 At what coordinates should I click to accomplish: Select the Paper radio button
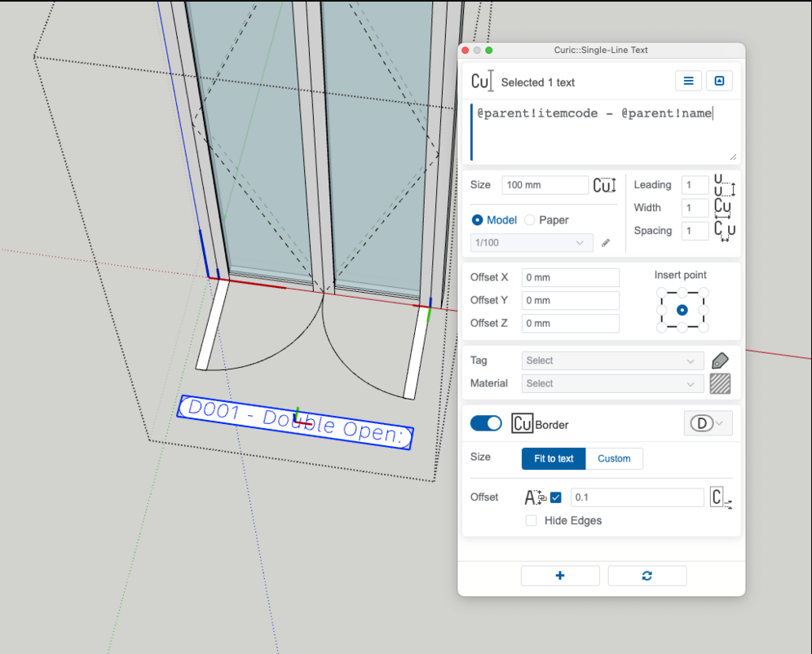click(x=530, y=220)
